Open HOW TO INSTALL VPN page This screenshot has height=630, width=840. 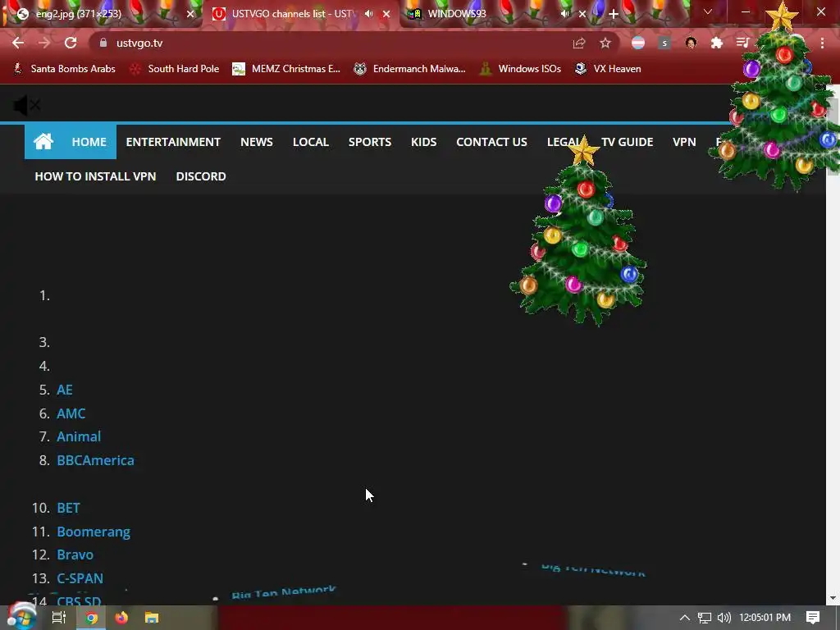point(95,176)
